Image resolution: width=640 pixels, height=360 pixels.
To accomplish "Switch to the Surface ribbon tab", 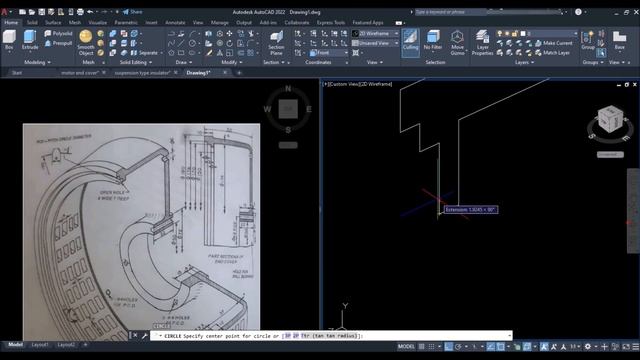I will pos(53,22).
